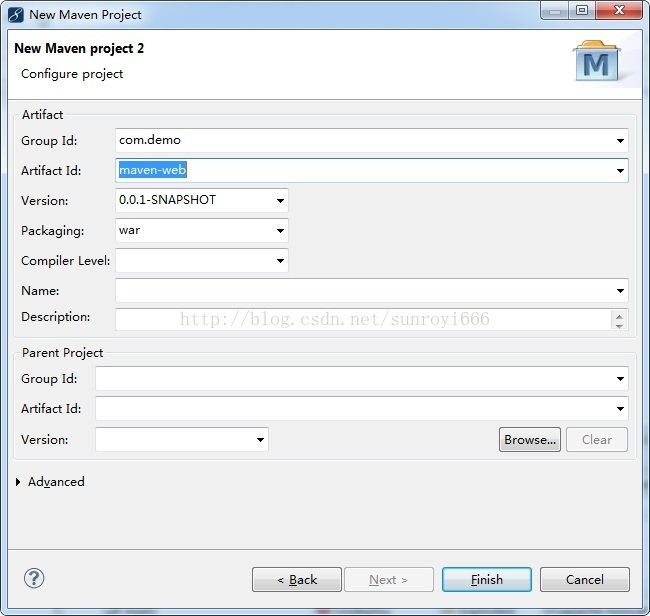
Task: Click the Browse... button
Action: (530, 439)
